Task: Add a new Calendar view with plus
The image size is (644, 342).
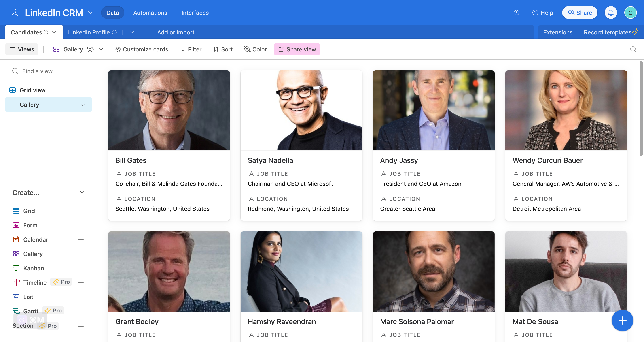Action: tap(81, 239)
